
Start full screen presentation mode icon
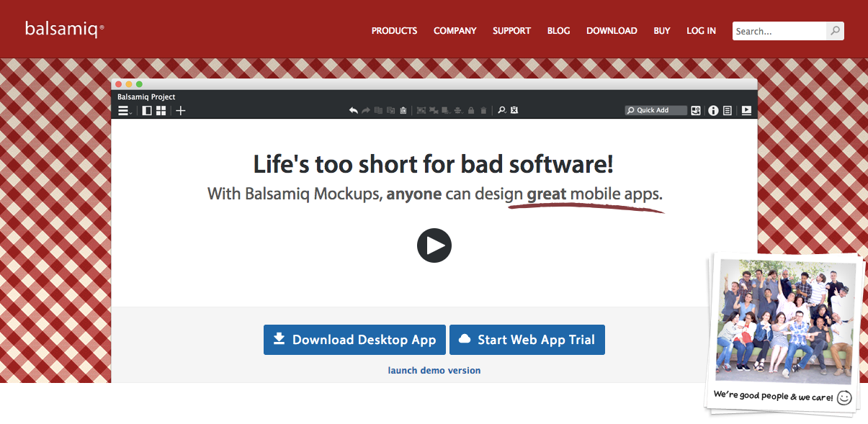(x=746, y=111)
